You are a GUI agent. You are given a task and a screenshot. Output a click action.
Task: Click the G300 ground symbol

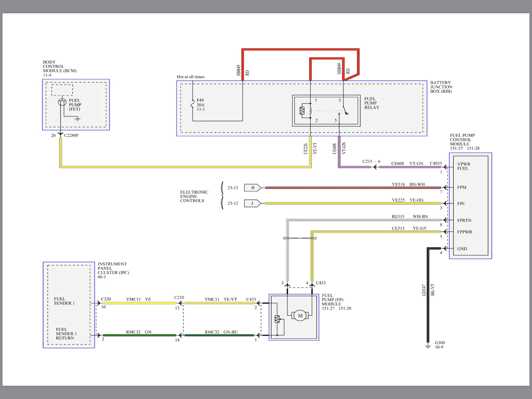click(428, 346)
